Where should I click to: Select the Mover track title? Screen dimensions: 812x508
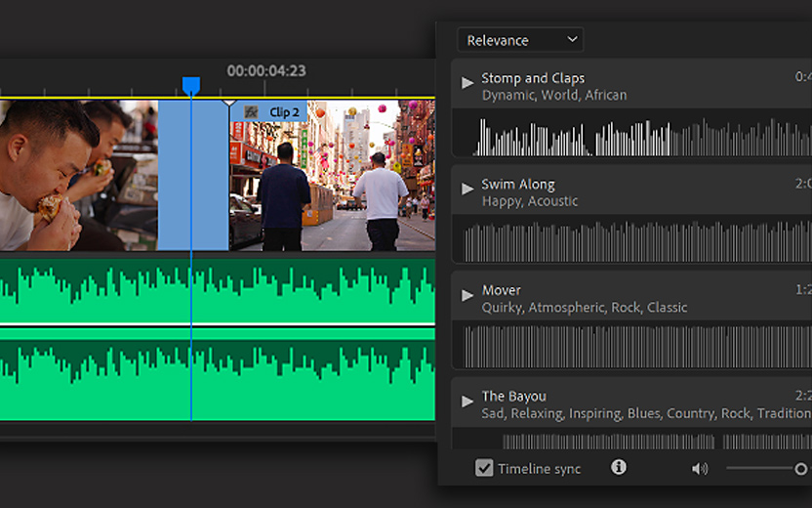point(501,290)
